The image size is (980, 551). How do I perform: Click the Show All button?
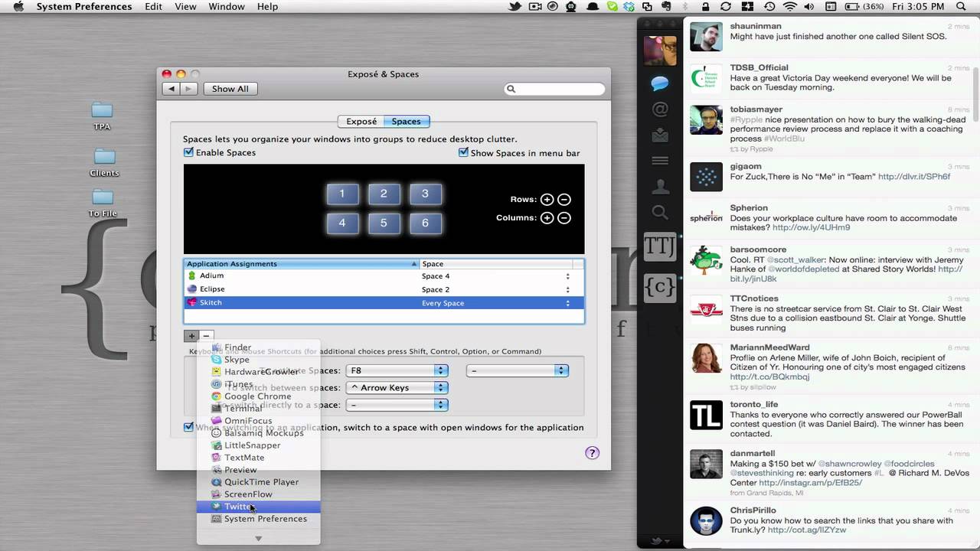(x=230, y=89)
